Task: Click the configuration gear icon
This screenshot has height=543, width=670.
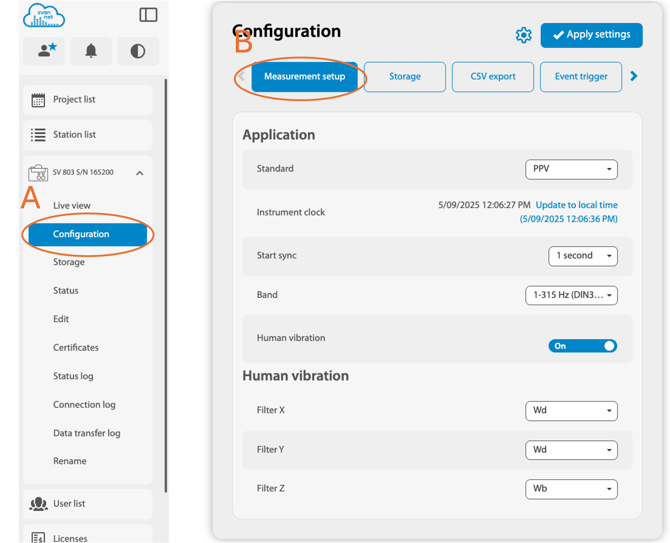Action: [523, 35]
